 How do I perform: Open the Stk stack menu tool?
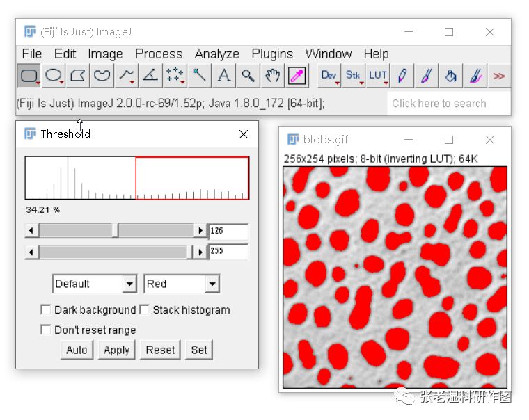click(353, 76)
